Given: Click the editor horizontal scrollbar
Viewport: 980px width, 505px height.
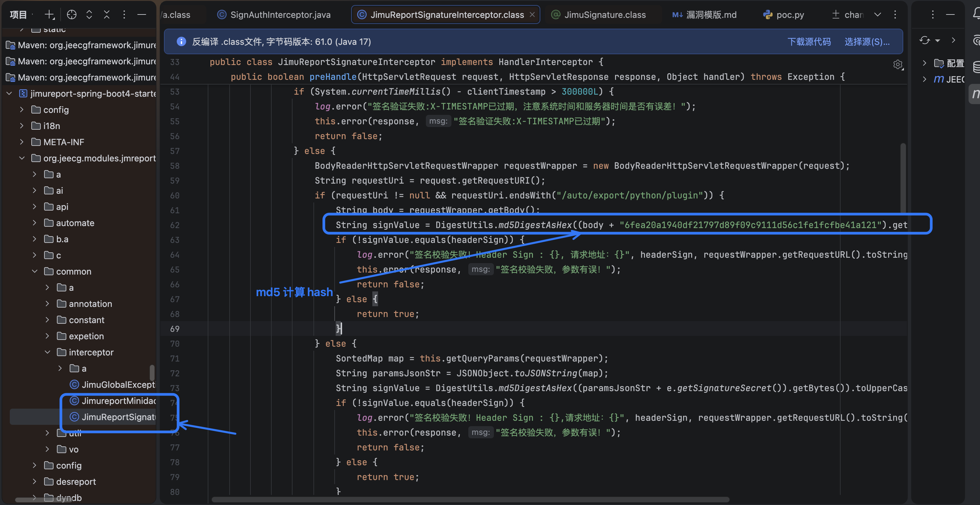Looking at the screenshot, I should coord(470,499).
